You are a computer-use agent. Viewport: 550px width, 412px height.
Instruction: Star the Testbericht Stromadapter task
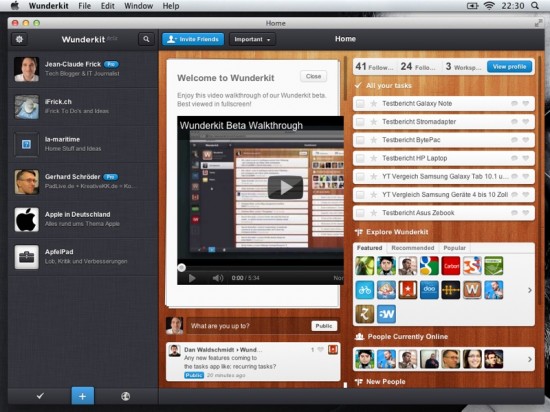coord(374,122)
